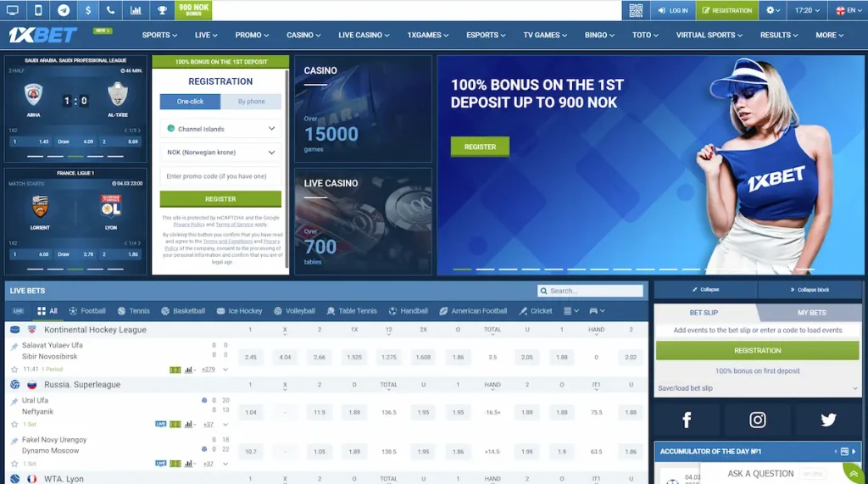Open the statistics chart icon

point(136,10)
